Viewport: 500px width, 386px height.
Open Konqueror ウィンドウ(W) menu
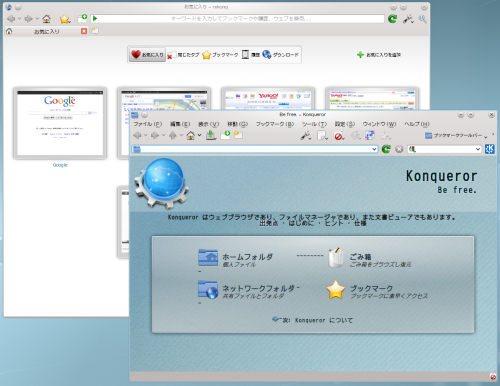pos(380,124)
